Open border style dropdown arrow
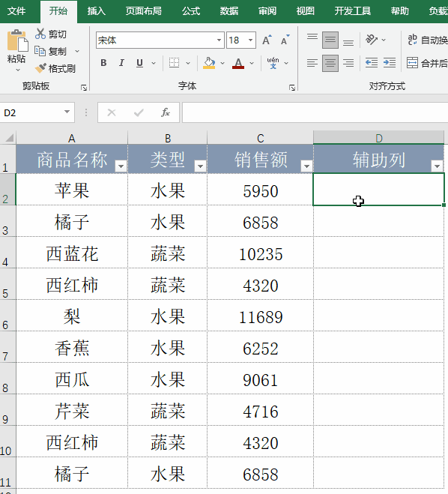 point(188,63)
